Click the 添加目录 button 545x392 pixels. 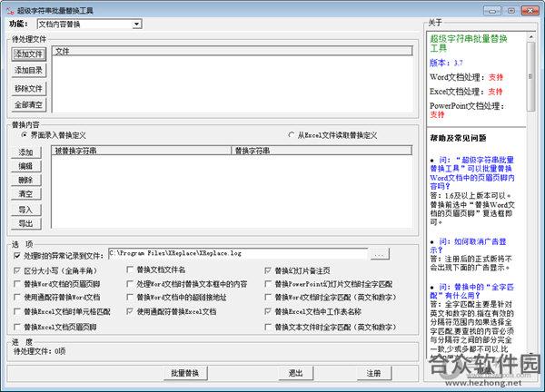pos(28,71)
